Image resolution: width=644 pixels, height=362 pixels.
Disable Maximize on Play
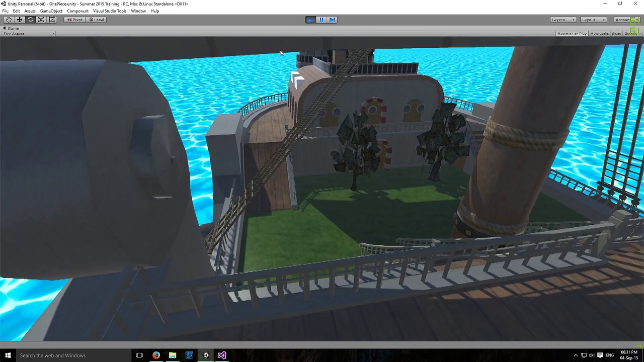(x=572, y=33)
